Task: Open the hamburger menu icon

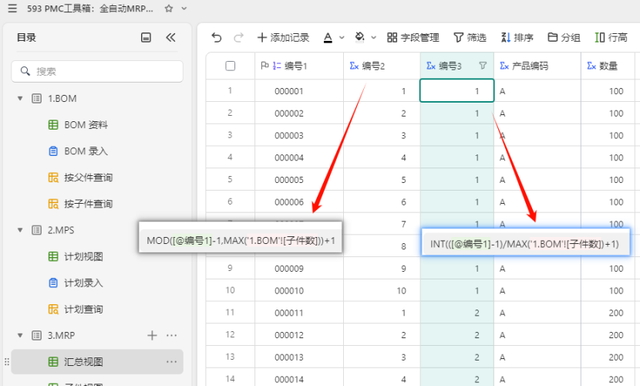Action: (13, 8)
